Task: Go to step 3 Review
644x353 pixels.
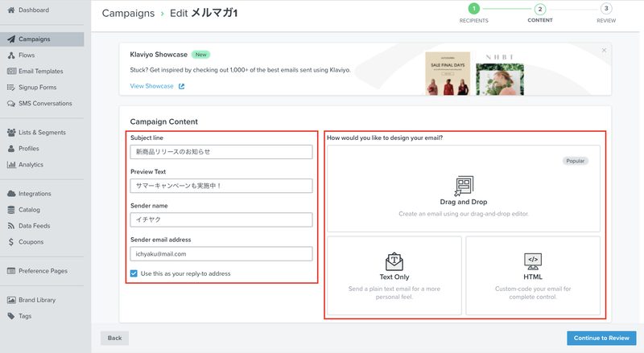Action: coord(606,9)
